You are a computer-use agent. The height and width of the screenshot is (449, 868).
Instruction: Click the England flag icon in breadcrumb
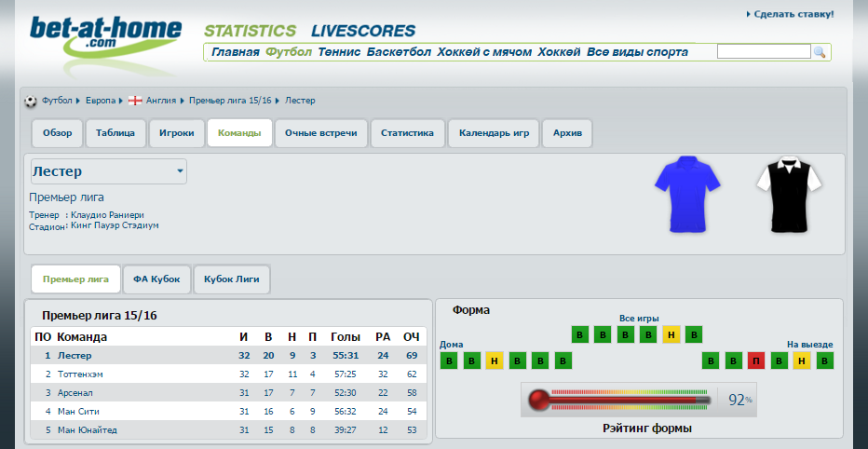(x=135, y=101)
